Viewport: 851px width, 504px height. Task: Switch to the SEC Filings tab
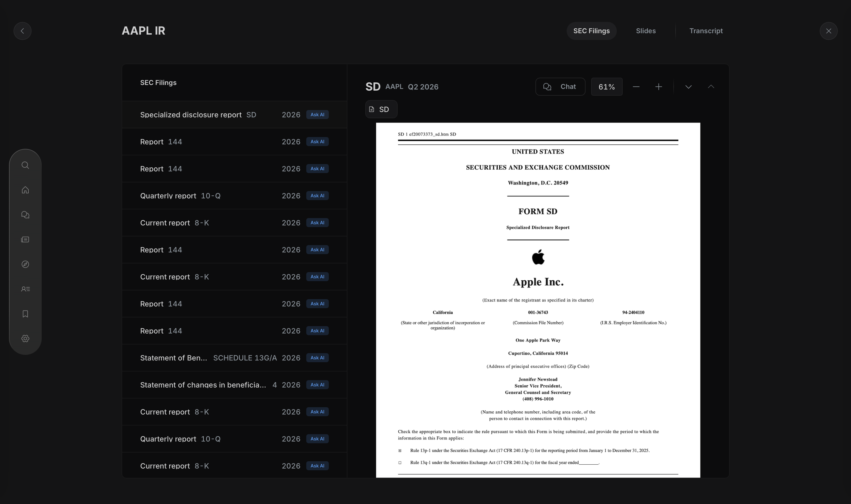pos(591,31)
